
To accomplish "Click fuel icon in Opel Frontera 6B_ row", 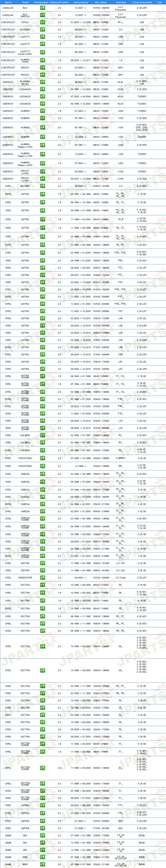I will (x=42, y=466).
